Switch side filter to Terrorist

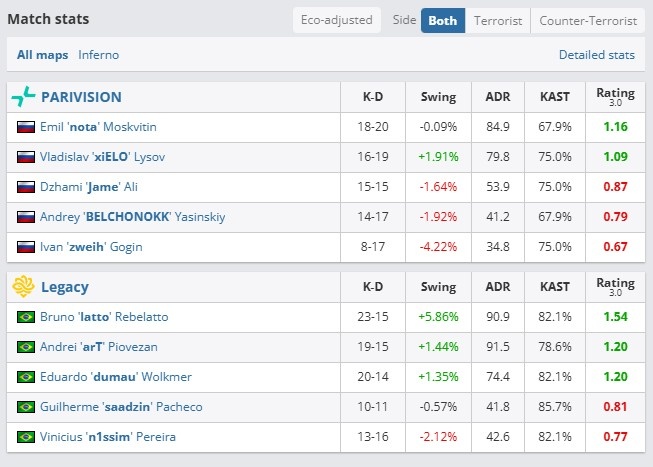point(498,20)
